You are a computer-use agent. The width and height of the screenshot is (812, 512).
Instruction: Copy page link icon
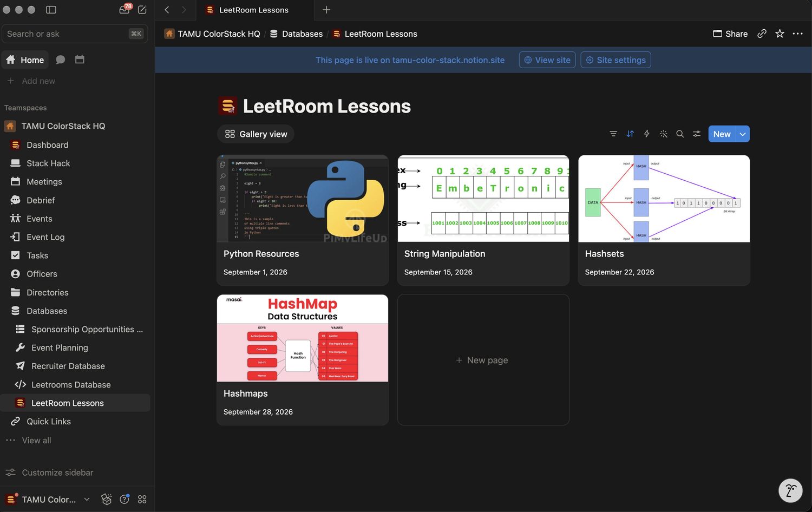pos(762,34)
